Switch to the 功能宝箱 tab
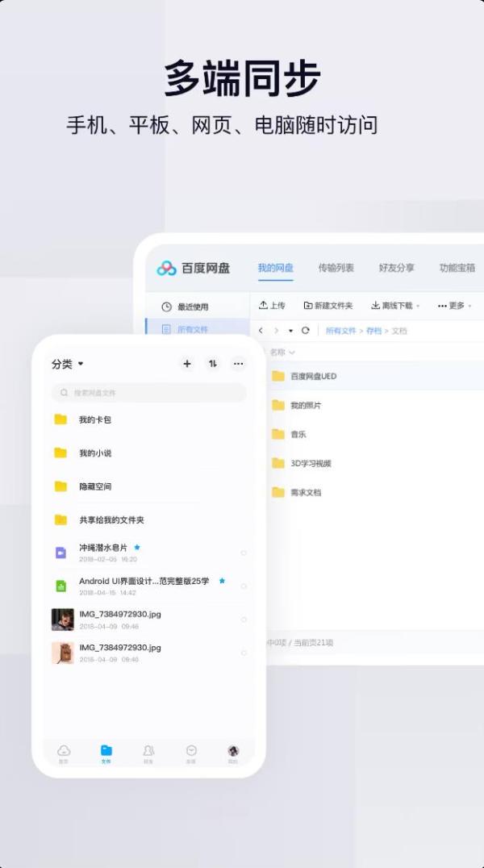484x868 pixels. (x=457, y=268)
